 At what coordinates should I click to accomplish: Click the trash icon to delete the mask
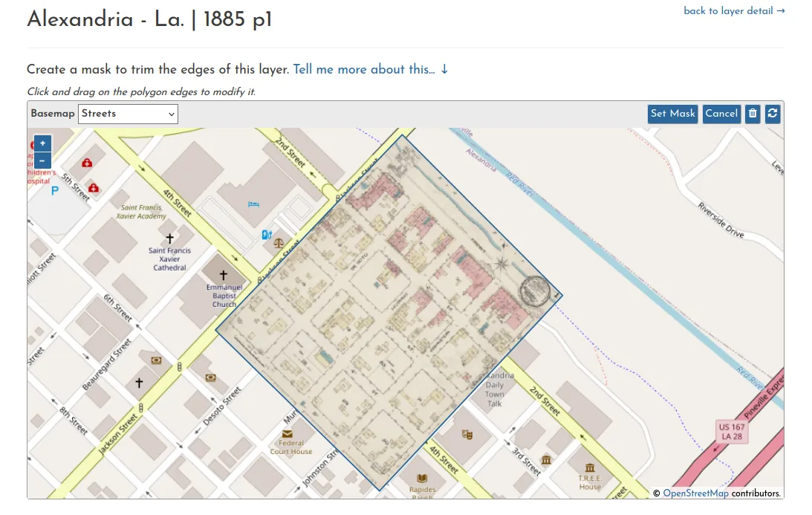[x=752, y=114]
